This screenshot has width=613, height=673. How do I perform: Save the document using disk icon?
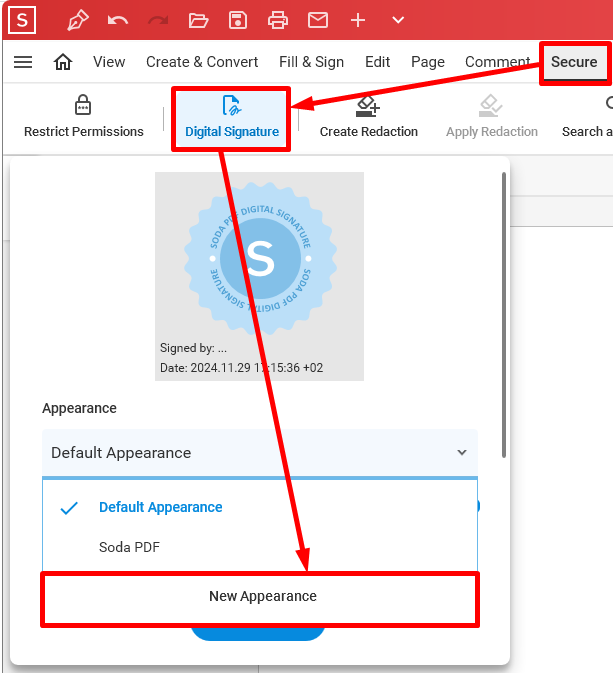click(x=238, y=20)
